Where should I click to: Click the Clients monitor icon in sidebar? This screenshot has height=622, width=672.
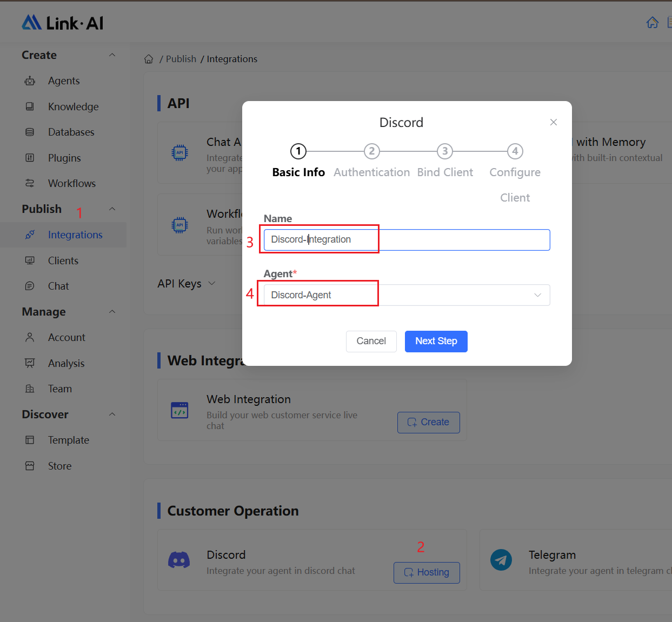[x=30, y=260]
